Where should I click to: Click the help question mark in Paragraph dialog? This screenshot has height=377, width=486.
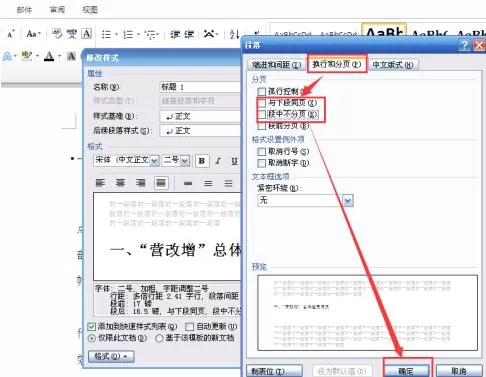point(464,45)
